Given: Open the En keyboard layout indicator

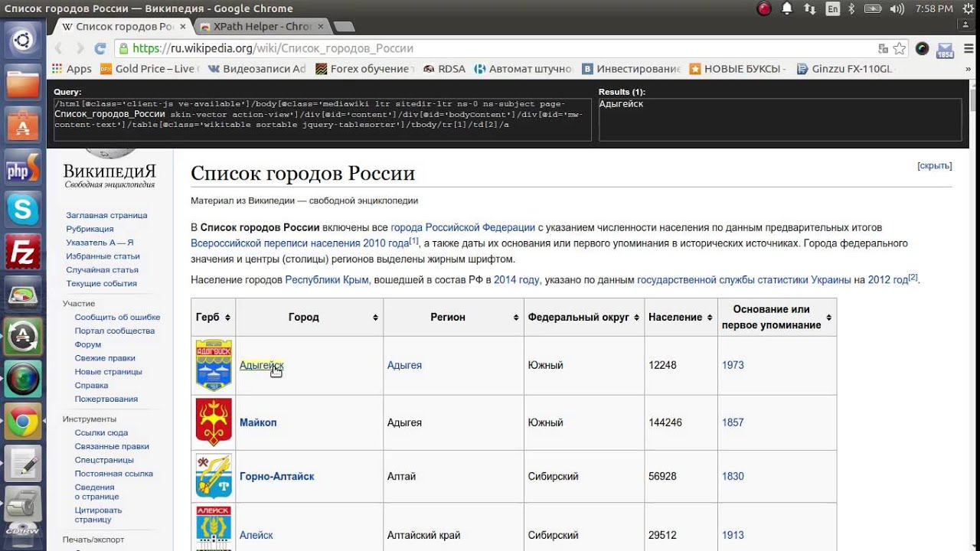Looking at the screenshot, I should 833,9.
